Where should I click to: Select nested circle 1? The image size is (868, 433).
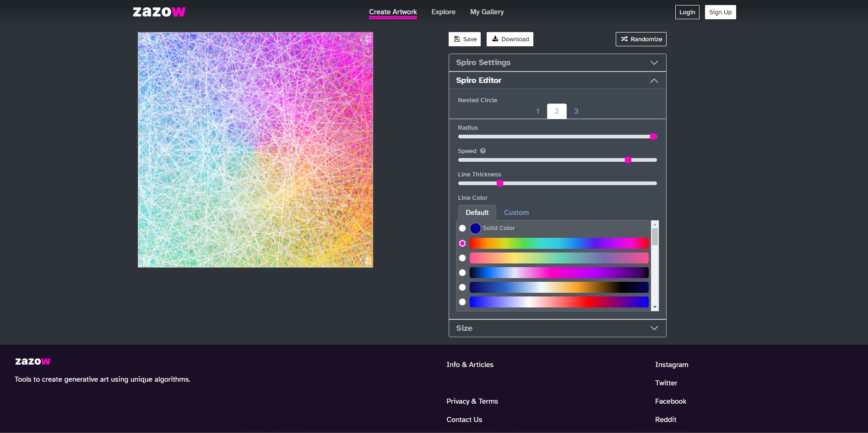(537, 111)
